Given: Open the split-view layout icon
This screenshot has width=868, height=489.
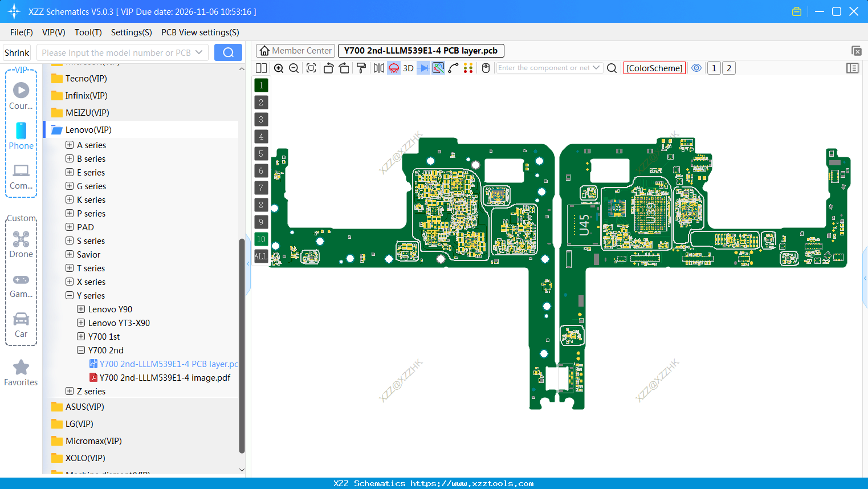Looking at the screenshot, I should 261,68.
